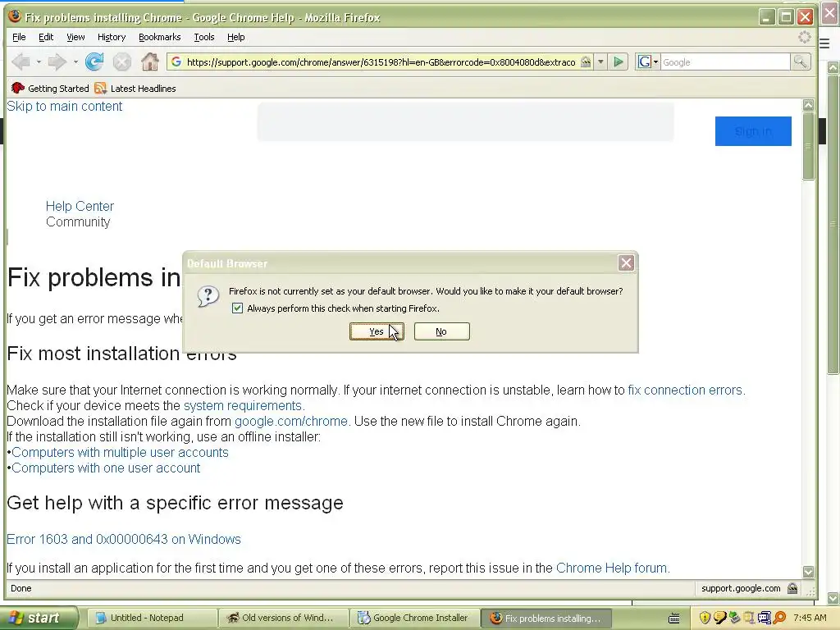Follow the Skip to main content link
This screenshot has height=630, width=840.
(64, 106)
